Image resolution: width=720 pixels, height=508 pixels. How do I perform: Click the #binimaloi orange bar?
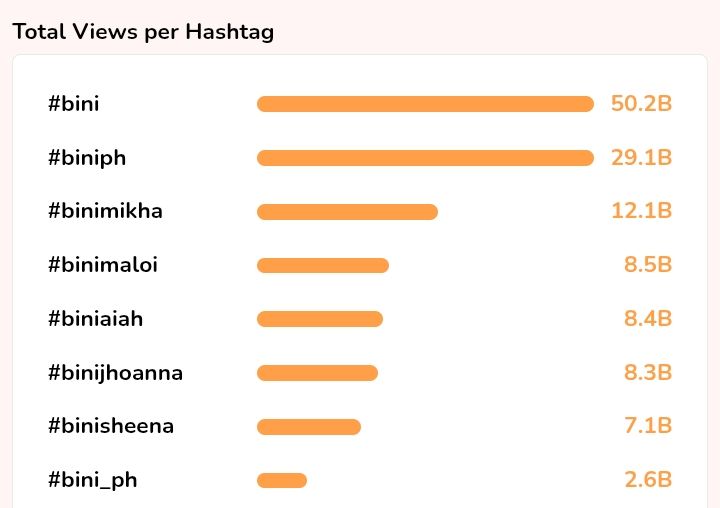pos(322,265)
